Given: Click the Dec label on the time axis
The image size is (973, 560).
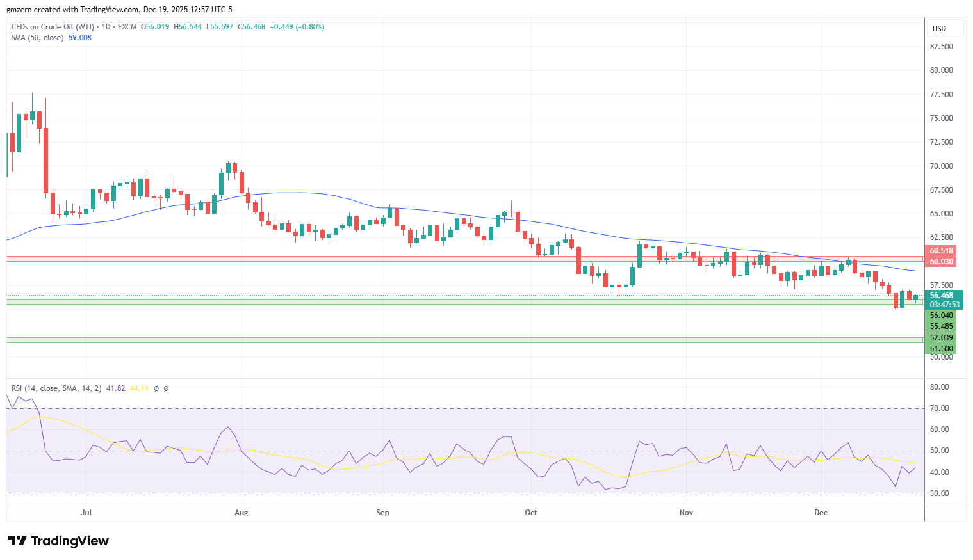Looking at the screenshot, I should pos(821,513).
